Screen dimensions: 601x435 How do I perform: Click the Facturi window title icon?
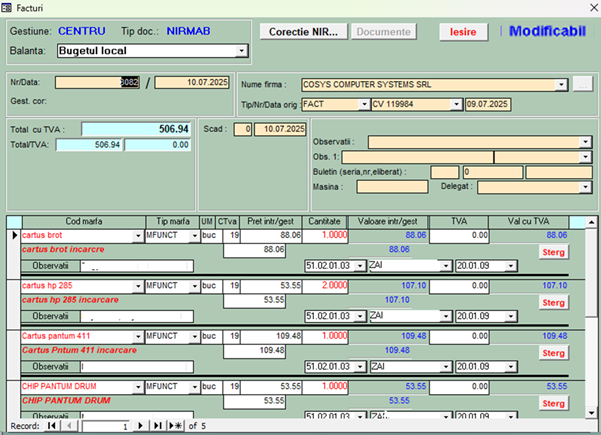[x=8, y=7]
